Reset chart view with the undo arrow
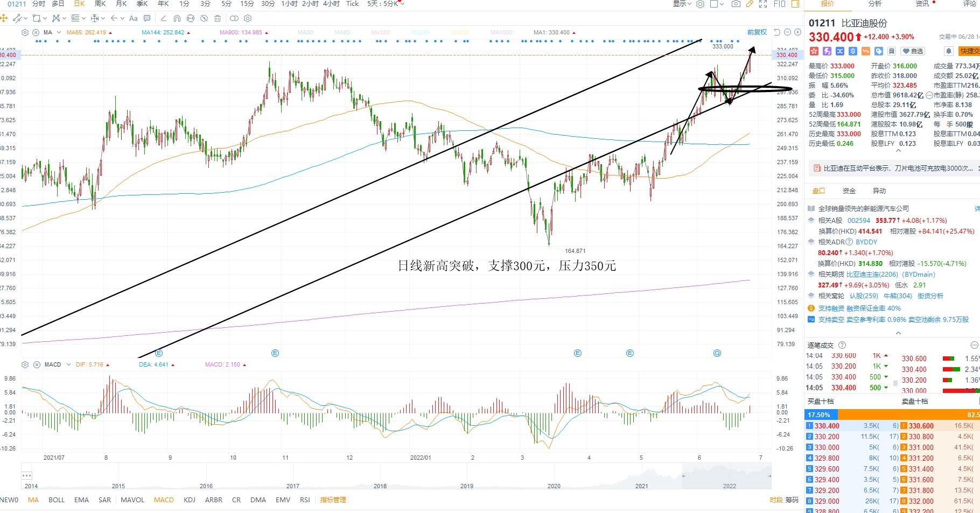980x513 pixels. point(776,32)
